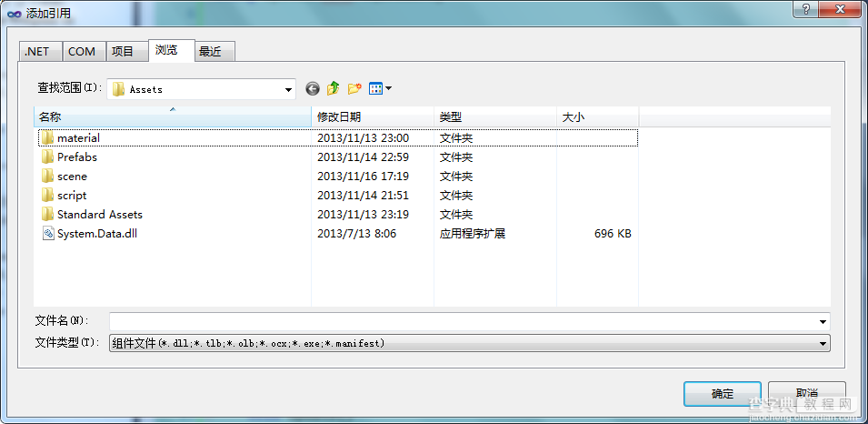This screenshot has width=868, height=424.
Task: Click the date 2013/11/14 22:59
Action: pos(364,156)
